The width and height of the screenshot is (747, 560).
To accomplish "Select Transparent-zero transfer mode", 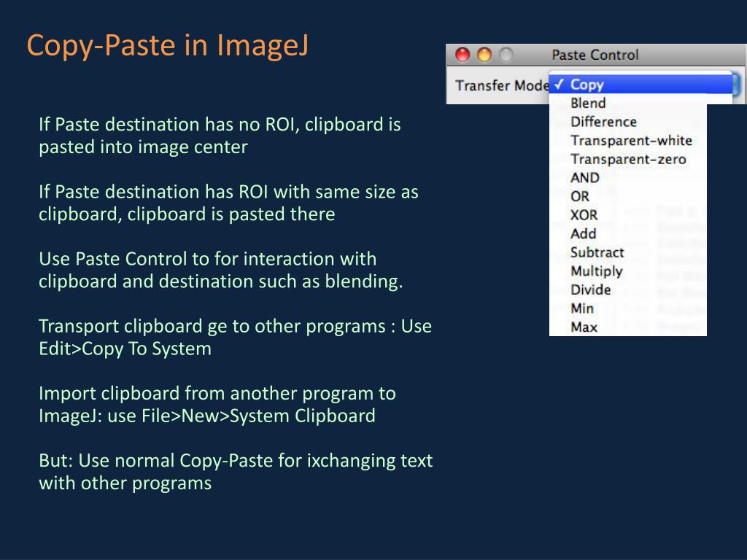I will (628, 159).
